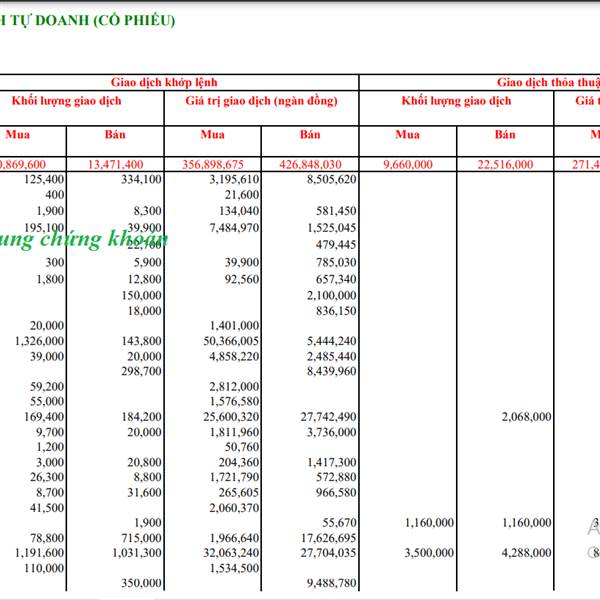The height and width of the screenshot is (600, 600).
Task: Click value 2,060,370
Action: tap(234, 508)
